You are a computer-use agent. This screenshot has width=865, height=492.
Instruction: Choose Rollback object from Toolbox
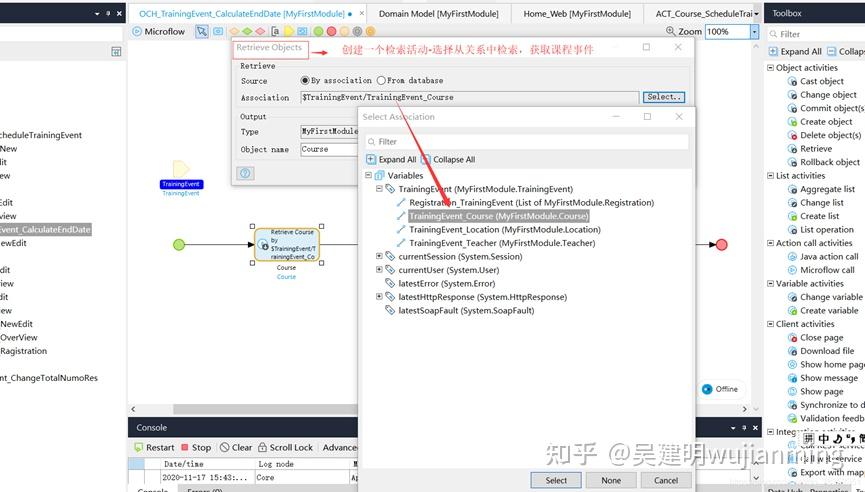click(x=824, y=162)
